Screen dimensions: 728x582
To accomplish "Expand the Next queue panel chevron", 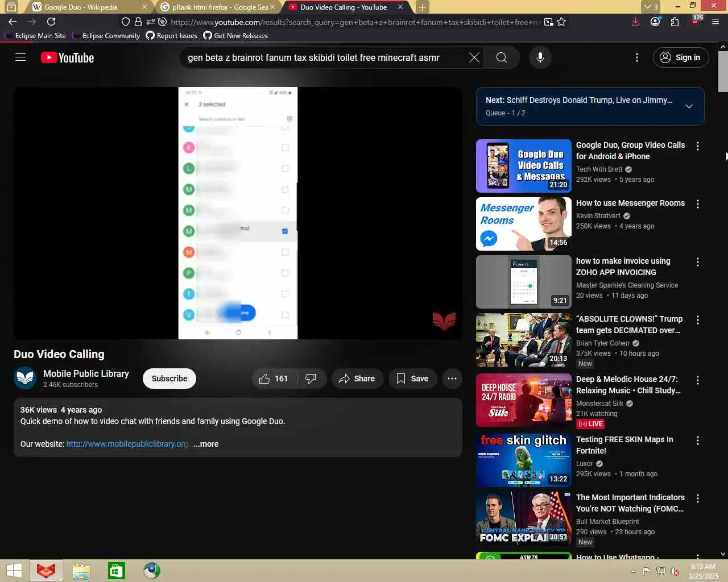I will tap(689, 106).
